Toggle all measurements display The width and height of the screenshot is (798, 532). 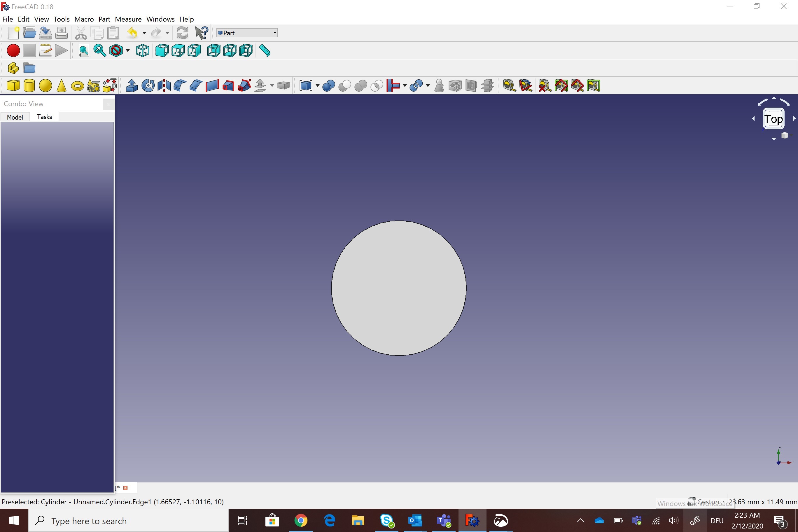[x=561, y=86]
